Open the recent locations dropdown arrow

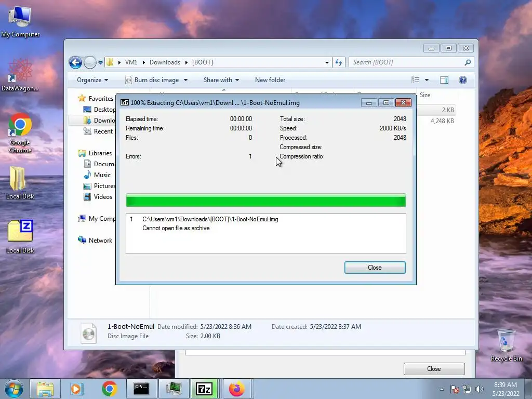(x=100, y=63)
